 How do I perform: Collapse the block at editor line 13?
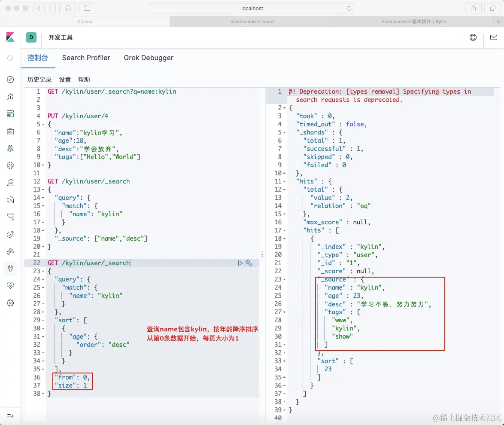[x=43, y=190]
